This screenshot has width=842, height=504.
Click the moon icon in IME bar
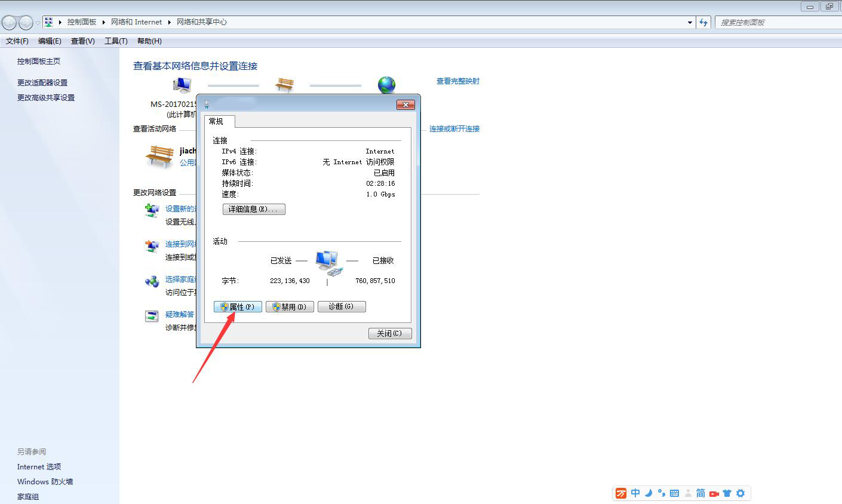(649, 493)
